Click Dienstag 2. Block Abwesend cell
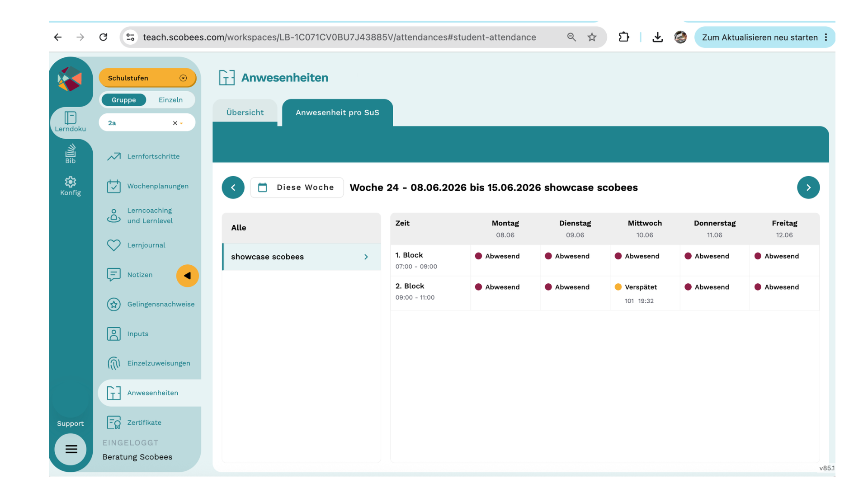 [x=575, y=293]
